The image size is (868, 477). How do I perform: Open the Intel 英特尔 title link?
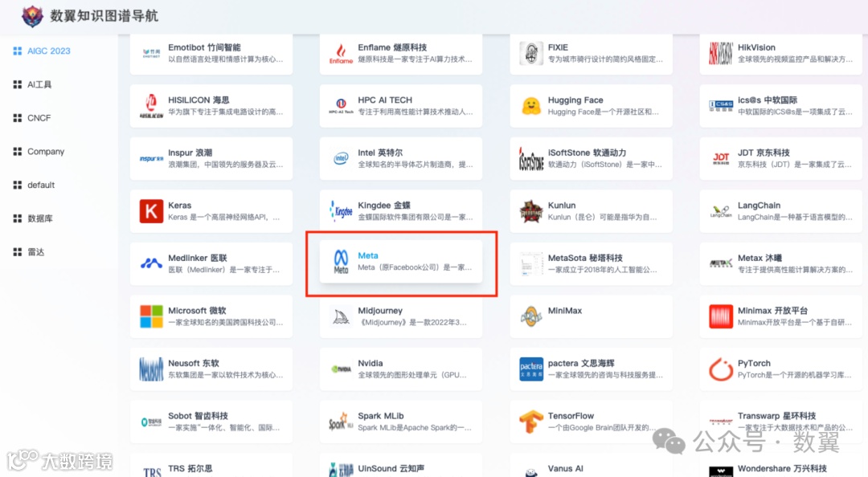pos(380,153)
